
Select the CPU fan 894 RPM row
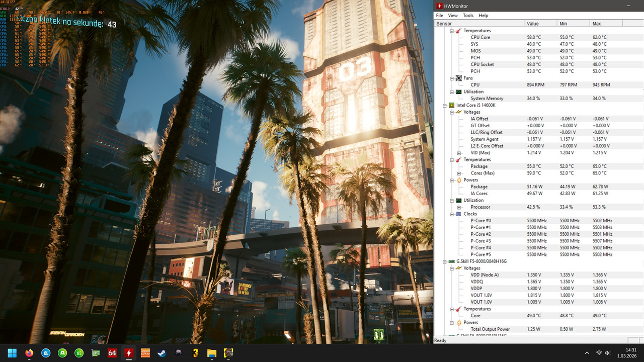coord(538,85)
